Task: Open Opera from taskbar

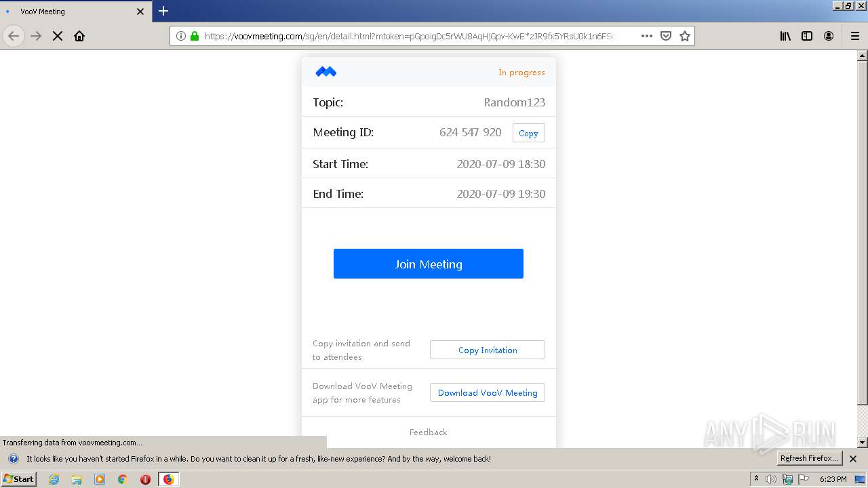Action: coord(145,479)
